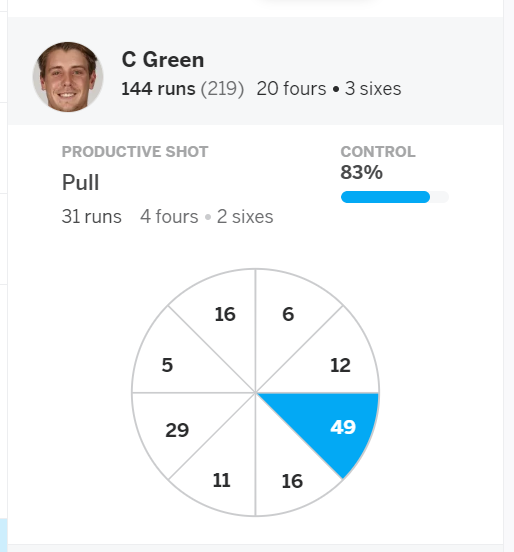Screen dimensions: 514x552
Task: Click the (219) balls faced text
Action: [x=222, y=89]
